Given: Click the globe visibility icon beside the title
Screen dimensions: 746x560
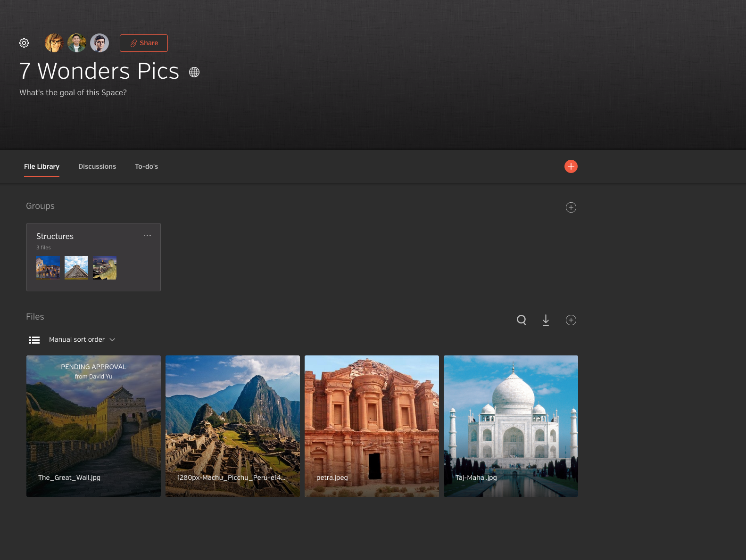Looking at the screenshot, I should pos(194,72).
